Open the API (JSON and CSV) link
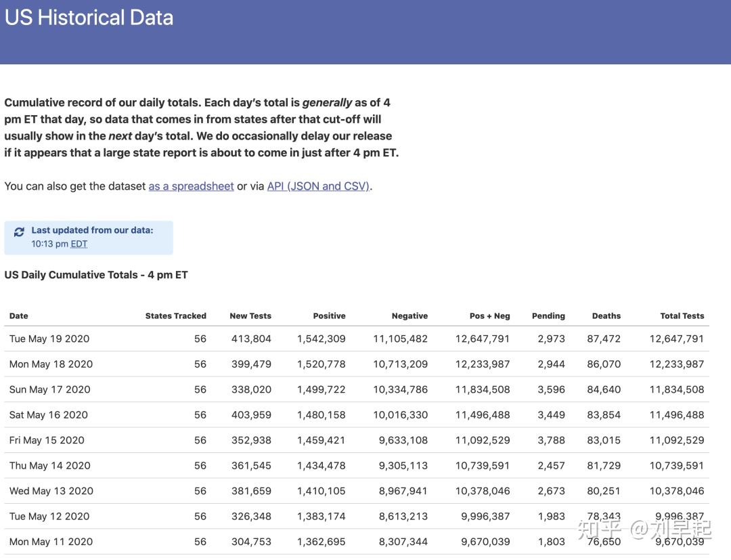Viewport: 731px width, 560px height. 318,186
